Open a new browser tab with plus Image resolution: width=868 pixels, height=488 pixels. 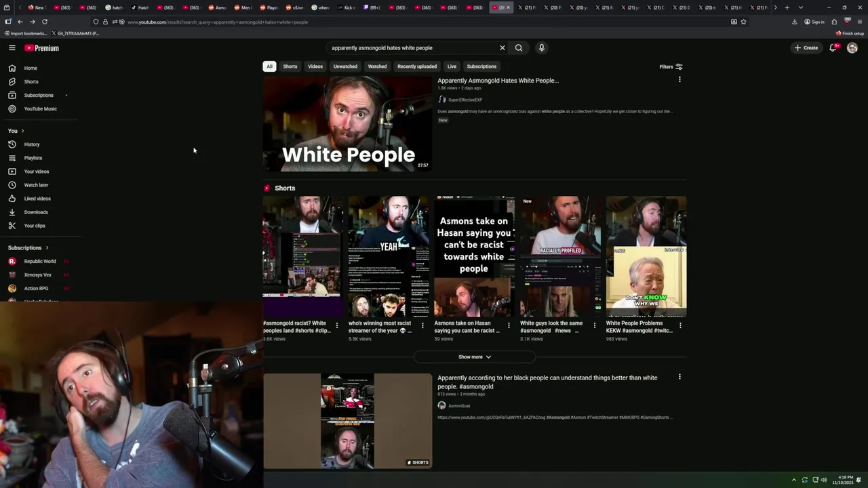[787, 7]
